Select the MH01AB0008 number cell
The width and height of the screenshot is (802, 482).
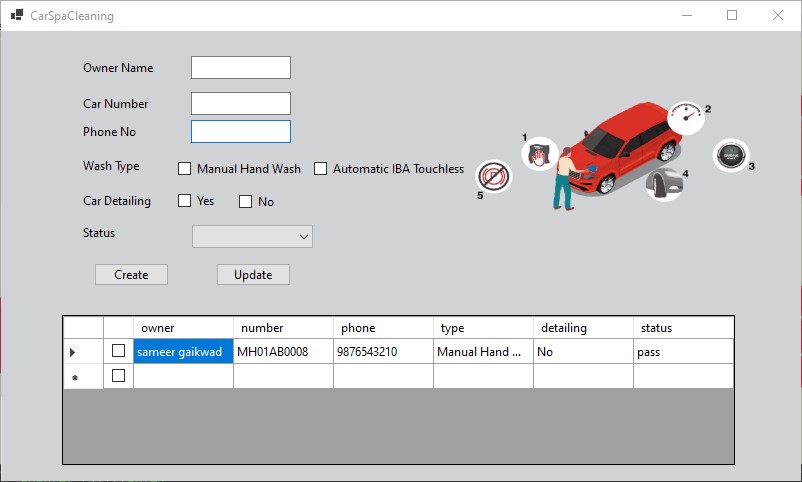click(283, 352)
